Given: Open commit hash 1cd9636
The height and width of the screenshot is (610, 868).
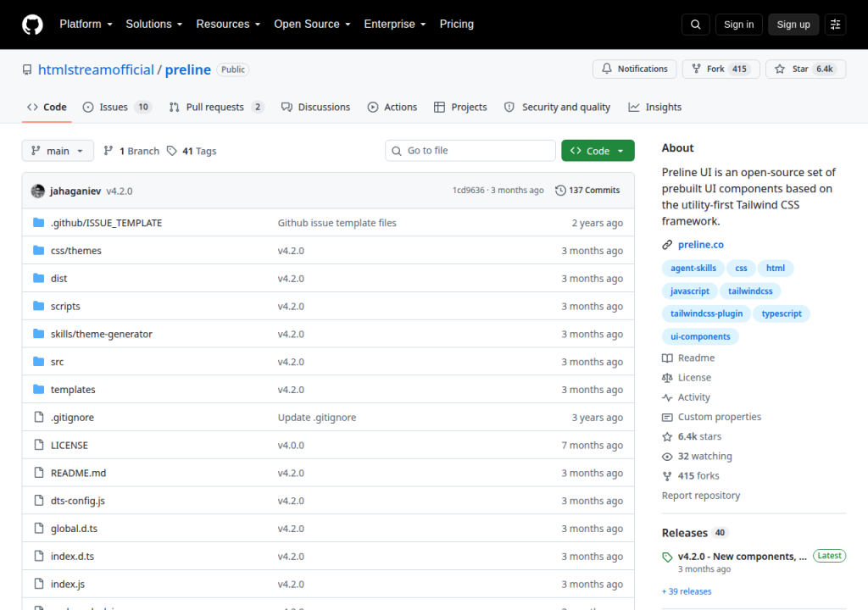Looking at the screenshot, I should [468, 191].
